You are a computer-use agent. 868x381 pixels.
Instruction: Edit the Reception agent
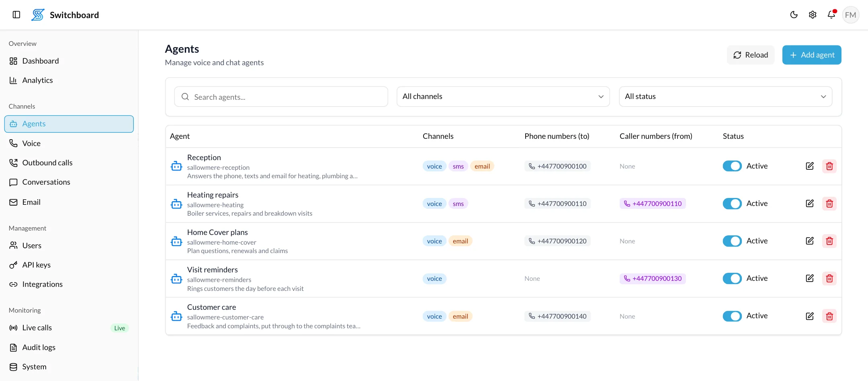pyautogui.click(x=810, y=166)
